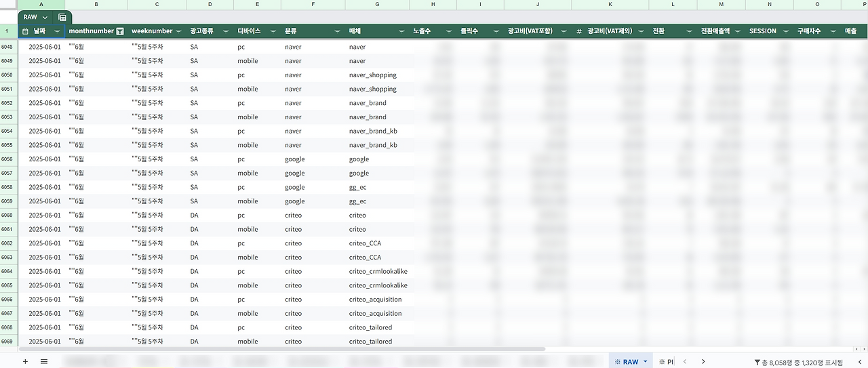The width and height of the screenshot is (868, 368).
Task: Open the 광고비(VAT포함) column filter
Action: pyautogui.click(x=564, y=31)
